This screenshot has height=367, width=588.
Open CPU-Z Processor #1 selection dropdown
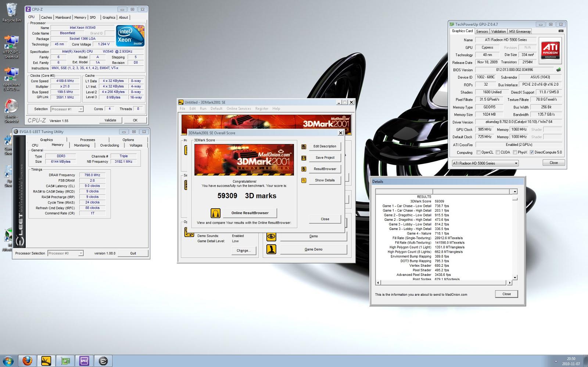click(x=67, y=109)
